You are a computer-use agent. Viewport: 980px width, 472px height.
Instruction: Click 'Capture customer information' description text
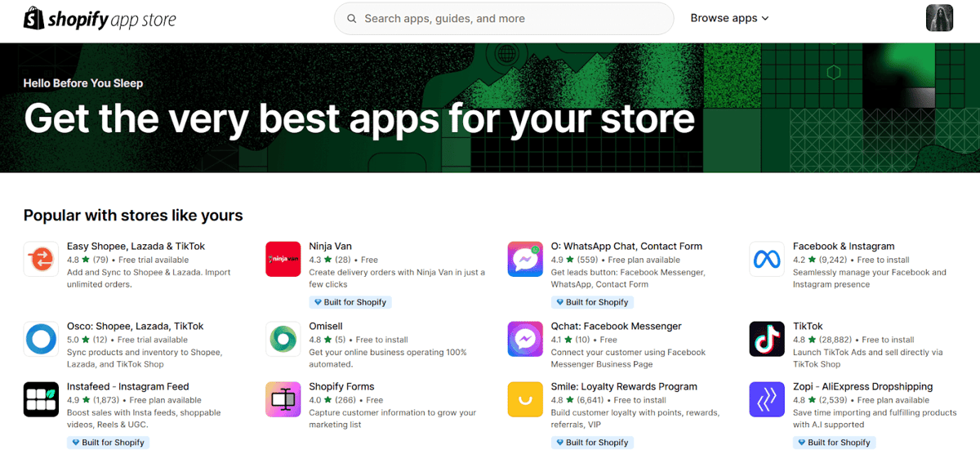392,418
